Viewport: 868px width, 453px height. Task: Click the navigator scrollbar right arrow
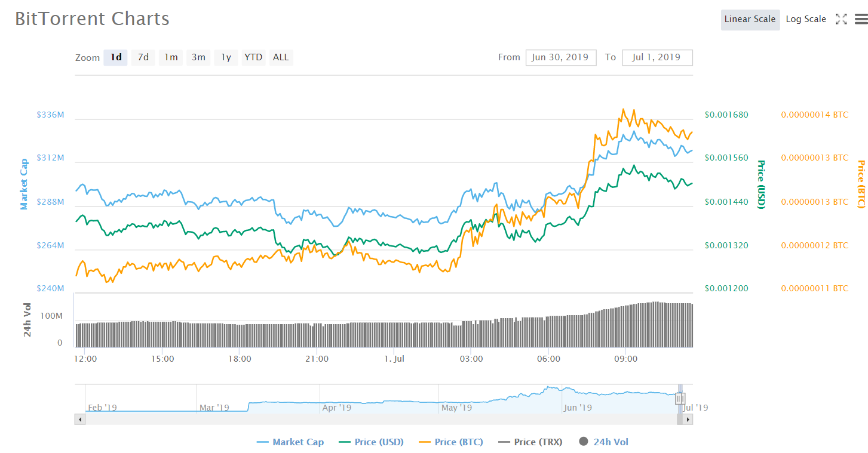click(688, 420)
